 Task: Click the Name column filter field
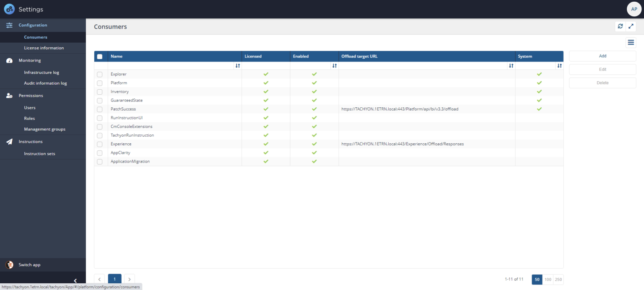(x=171, y=66)
